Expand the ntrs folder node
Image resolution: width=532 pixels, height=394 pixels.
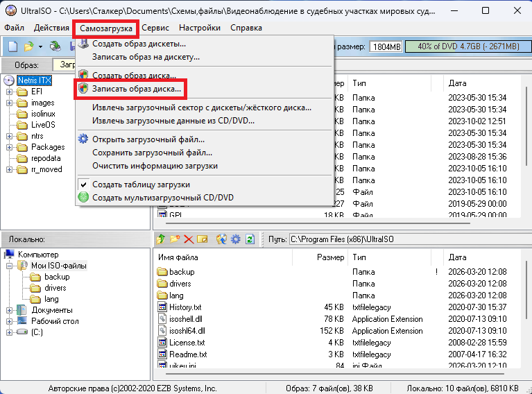pyautogui.click(x=9, y=136)
